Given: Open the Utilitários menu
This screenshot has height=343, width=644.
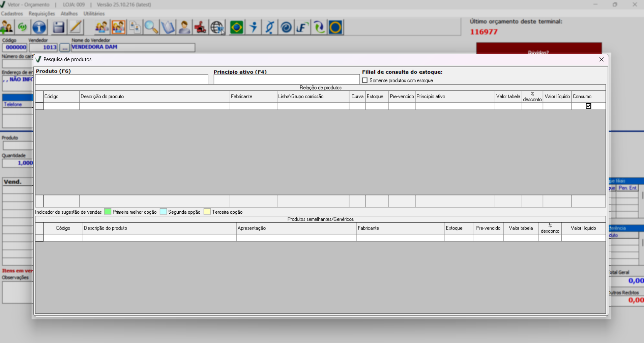Looking at the screenshot, I should tap(94, 14).
